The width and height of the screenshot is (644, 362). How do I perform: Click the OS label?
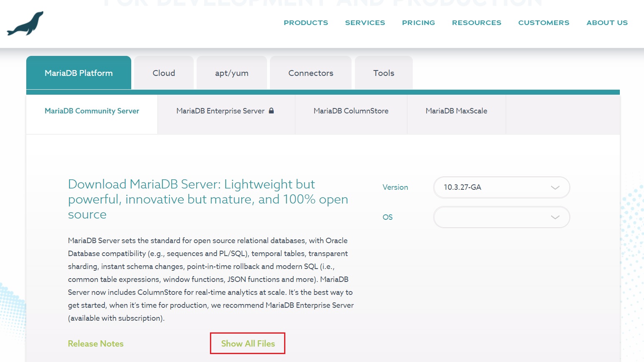coord(387,217)
